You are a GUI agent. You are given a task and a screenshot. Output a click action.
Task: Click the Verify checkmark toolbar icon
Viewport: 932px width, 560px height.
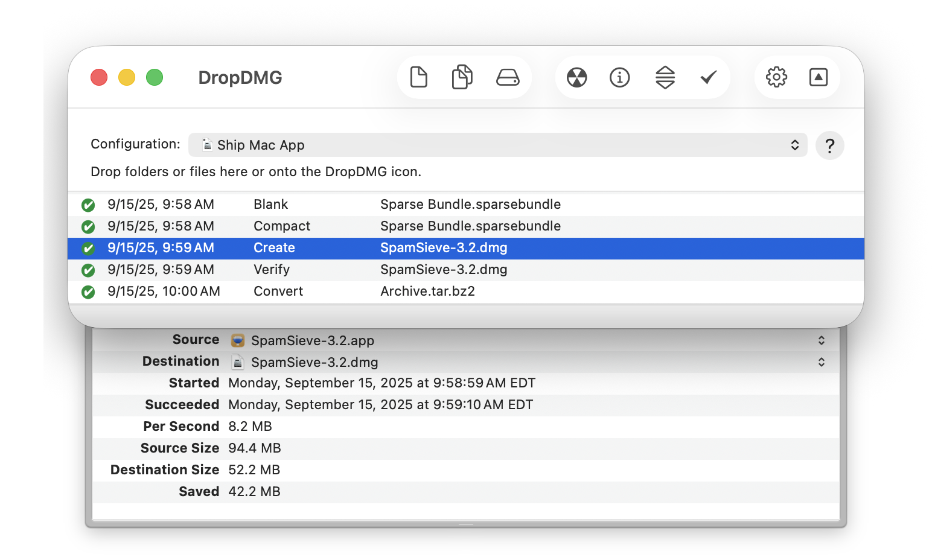point(708,77)
